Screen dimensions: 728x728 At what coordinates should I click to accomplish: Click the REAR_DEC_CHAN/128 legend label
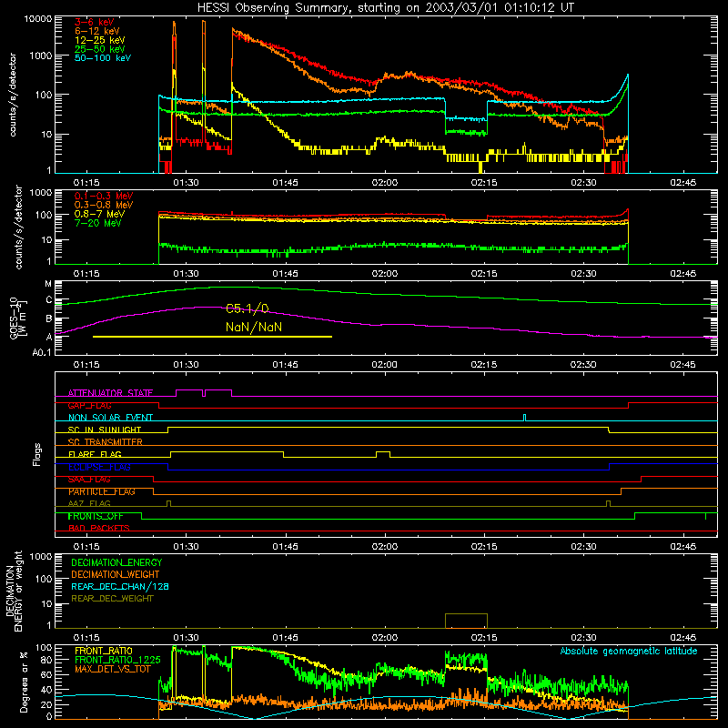(x=120, y=586)
